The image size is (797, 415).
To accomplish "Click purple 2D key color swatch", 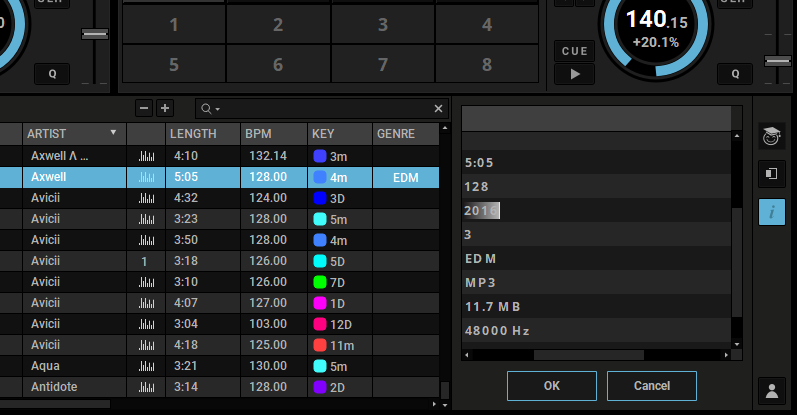I will [x=320, y=387].
